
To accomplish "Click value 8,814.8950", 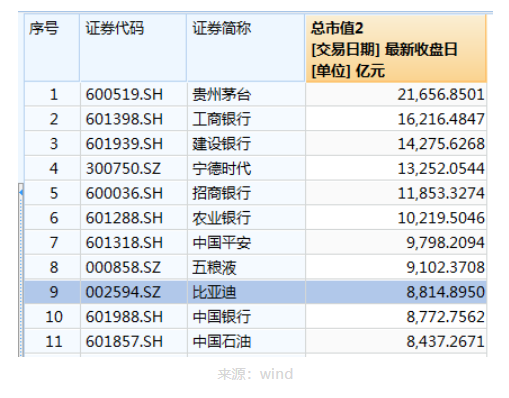I will 445,292.
